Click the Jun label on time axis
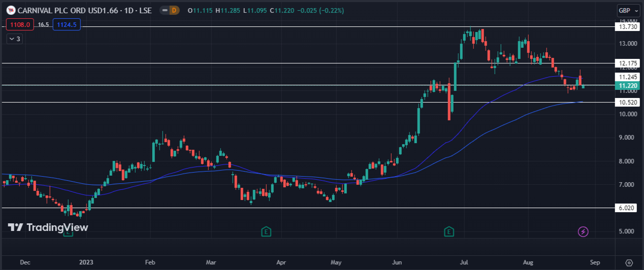The height and width of the screenshot is (270, 644). [x=398, y=262]
